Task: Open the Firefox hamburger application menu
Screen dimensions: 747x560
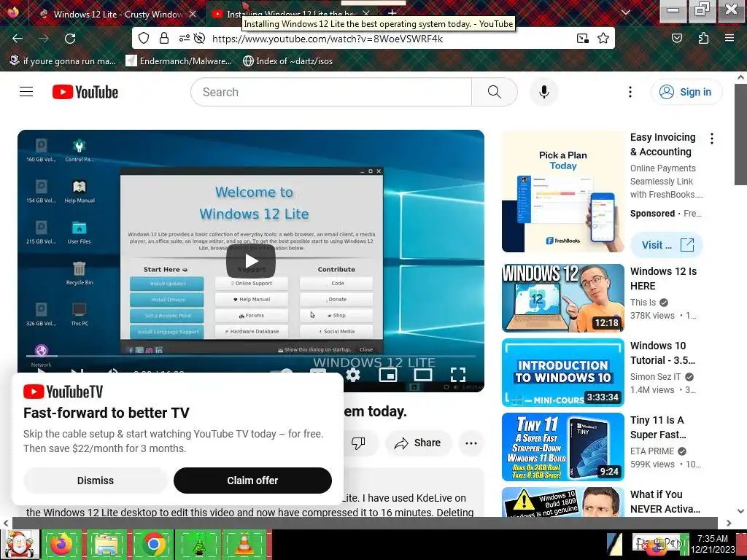Action: pyautogui.click(x=729, y=38)
